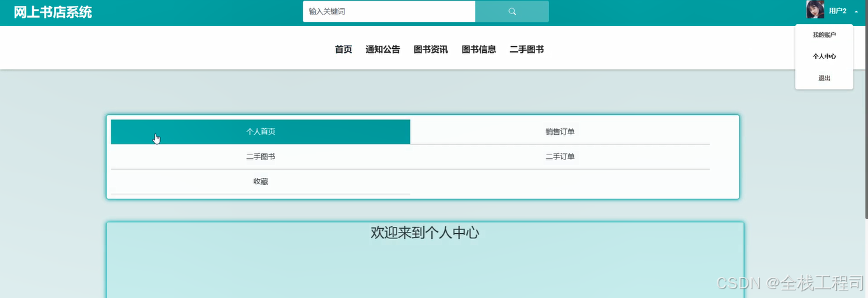Choose 退出 to log out

(824, 78)
